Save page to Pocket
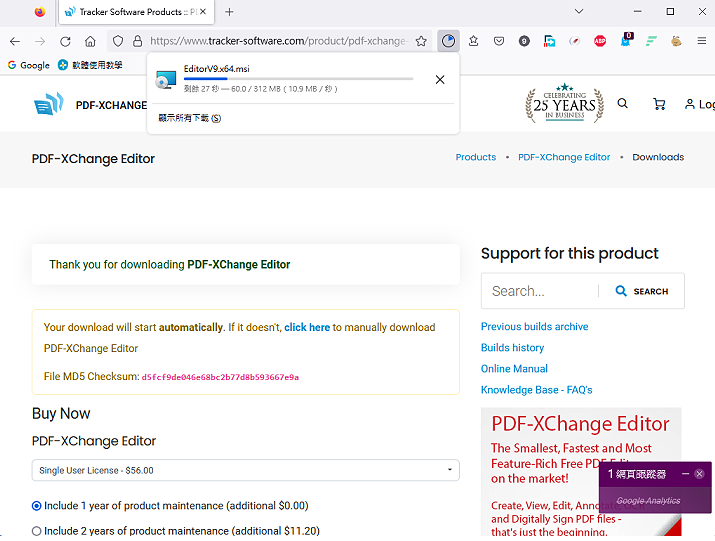715x541 pixels. (x=499, y=42)
